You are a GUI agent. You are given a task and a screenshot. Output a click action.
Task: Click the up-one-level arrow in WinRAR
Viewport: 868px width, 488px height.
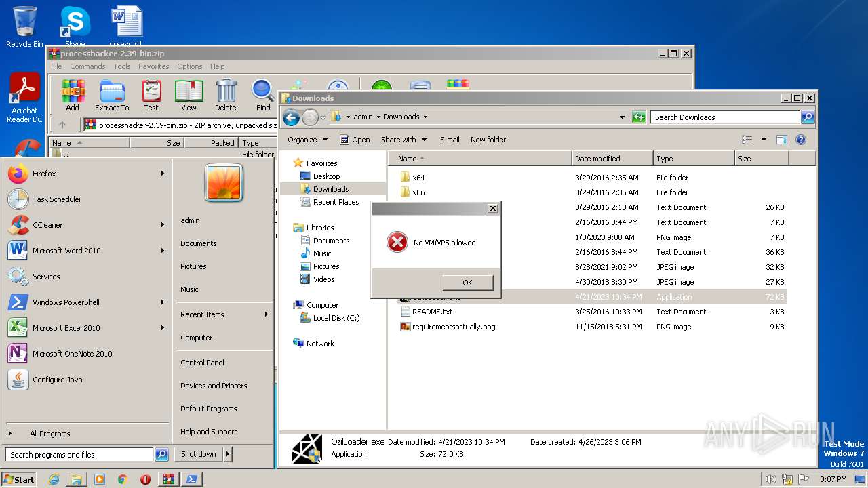pyautogui.click(x=62, y=125)
